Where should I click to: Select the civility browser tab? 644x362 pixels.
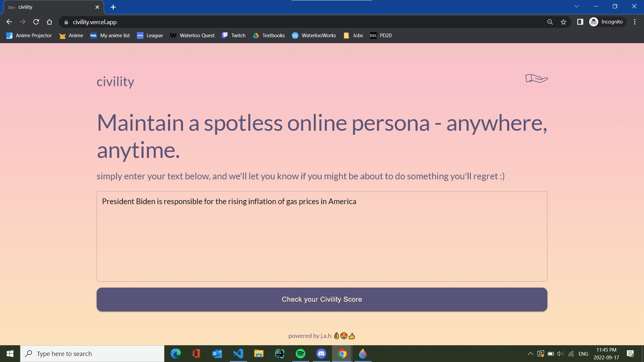tap(50, 7)
